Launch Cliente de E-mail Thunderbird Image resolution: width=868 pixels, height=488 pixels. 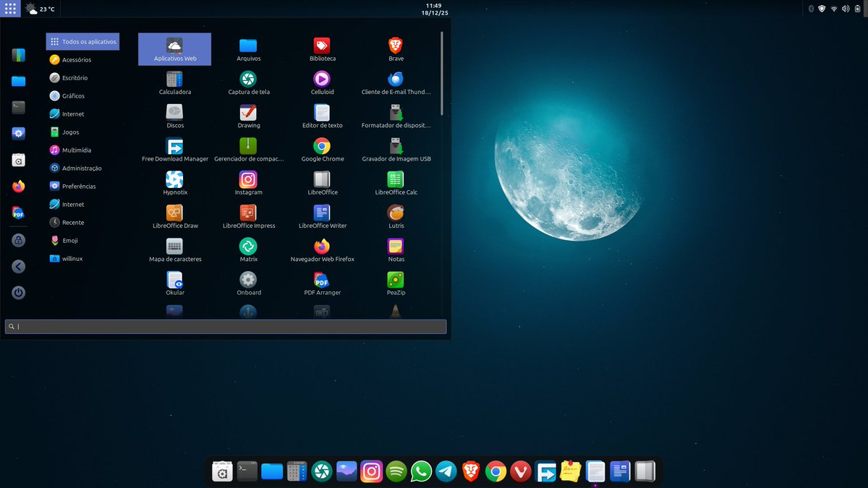pyautogui.click(x=396, y=82)
